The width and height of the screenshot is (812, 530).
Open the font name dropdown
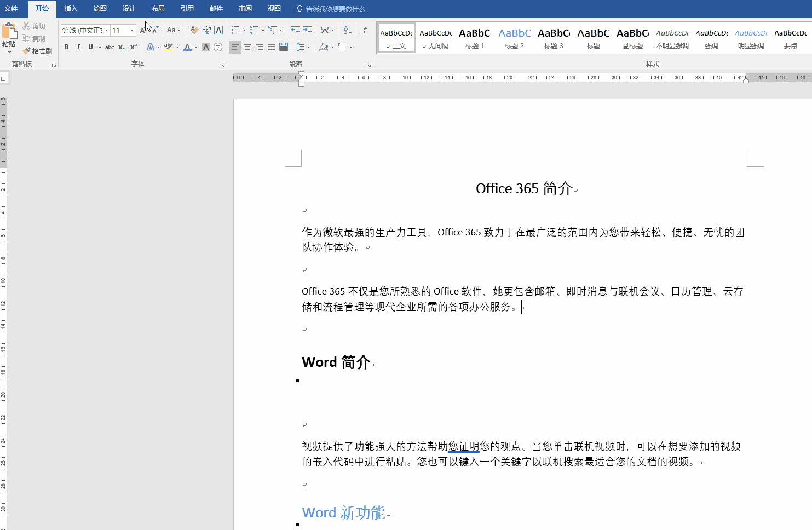[x=106, y=30]
